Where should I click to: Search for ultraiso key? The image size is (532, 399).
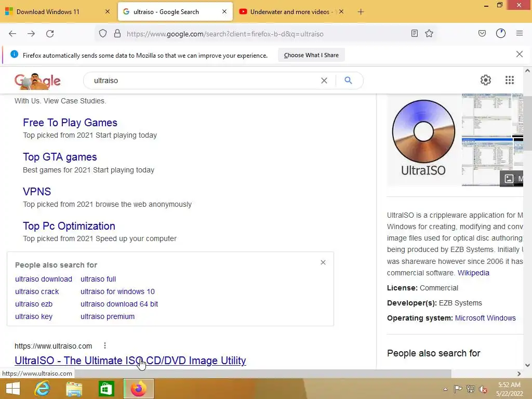[34, 316]
